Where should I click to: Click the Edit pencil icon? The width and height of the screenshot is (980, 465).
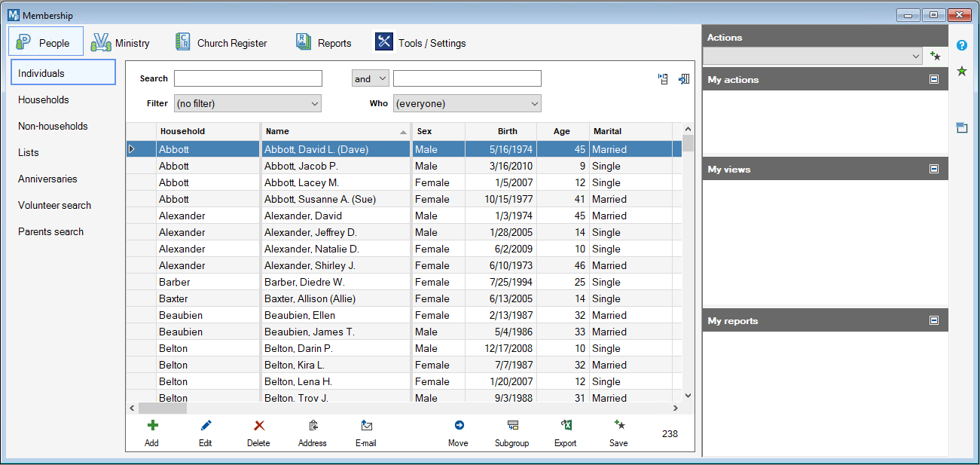click(206, 426)
